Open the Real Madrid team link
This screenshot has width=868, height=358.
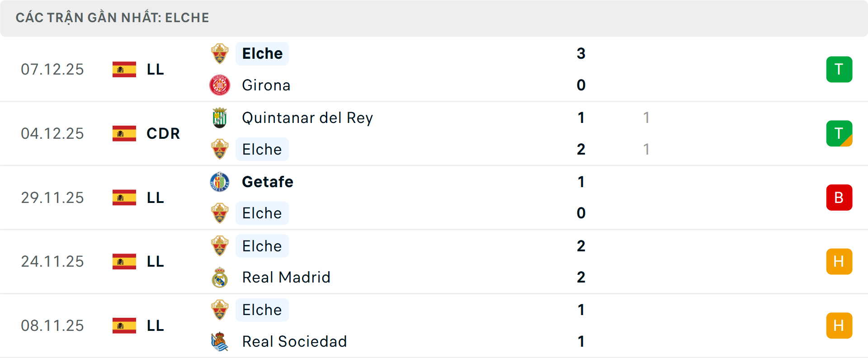click(x=286, y=278)
